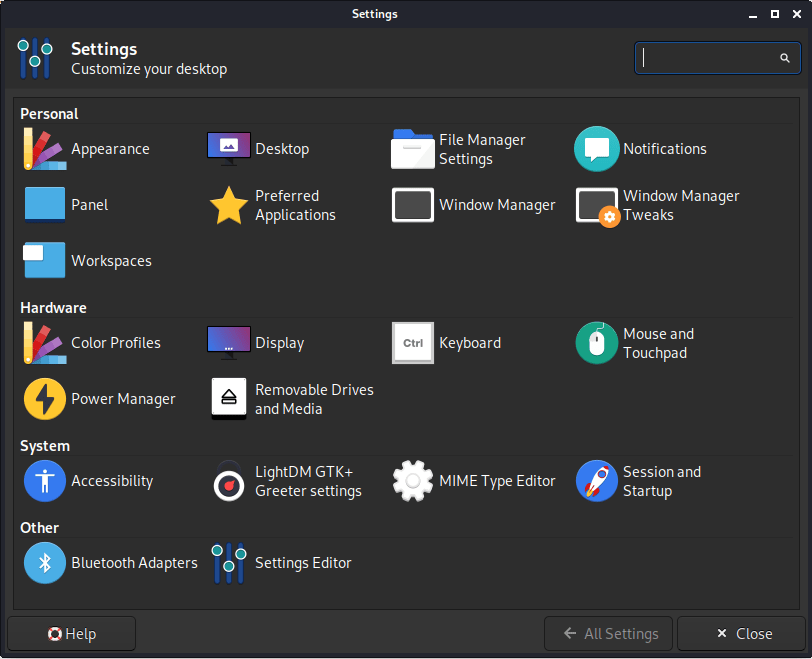The height and width of the screenshot is (659, 812).
Task: Open the Appearance settings icon
Action: pos(45,149)
